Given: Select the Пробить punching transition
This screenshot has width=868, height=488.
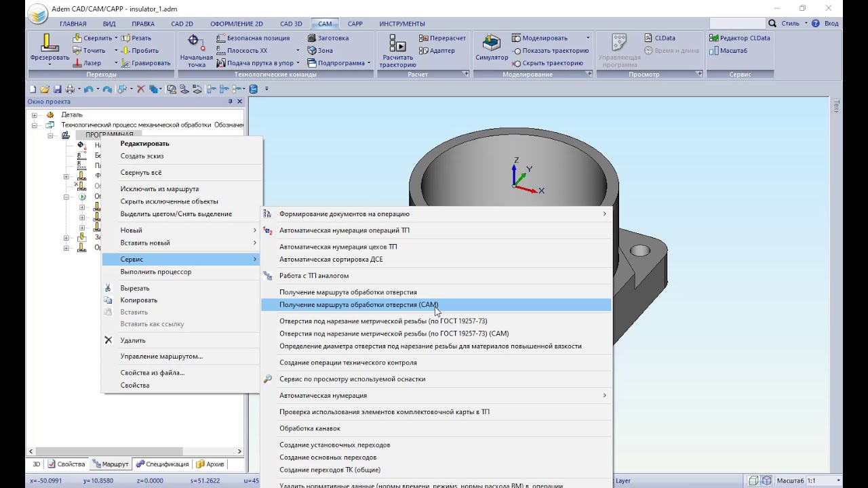Looking at the screenshot, I should pos(140,50).
